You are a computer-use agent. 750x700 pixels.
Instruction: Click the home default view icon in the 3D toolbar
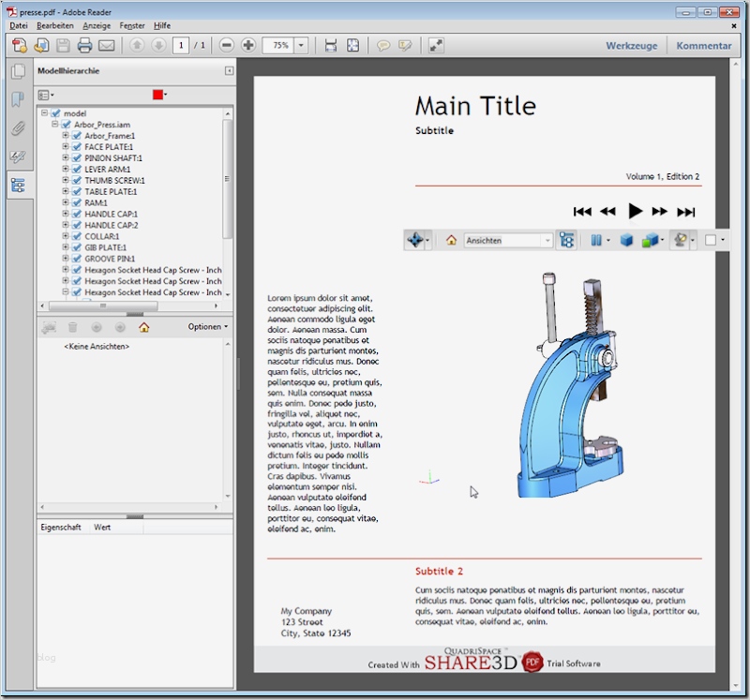(x=451, y=241)
